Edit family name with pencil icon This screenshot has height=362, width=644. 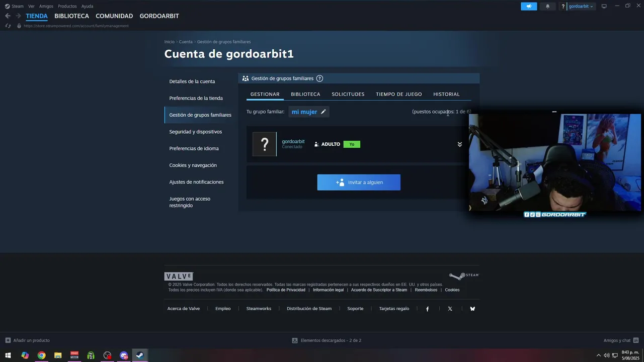324,112
